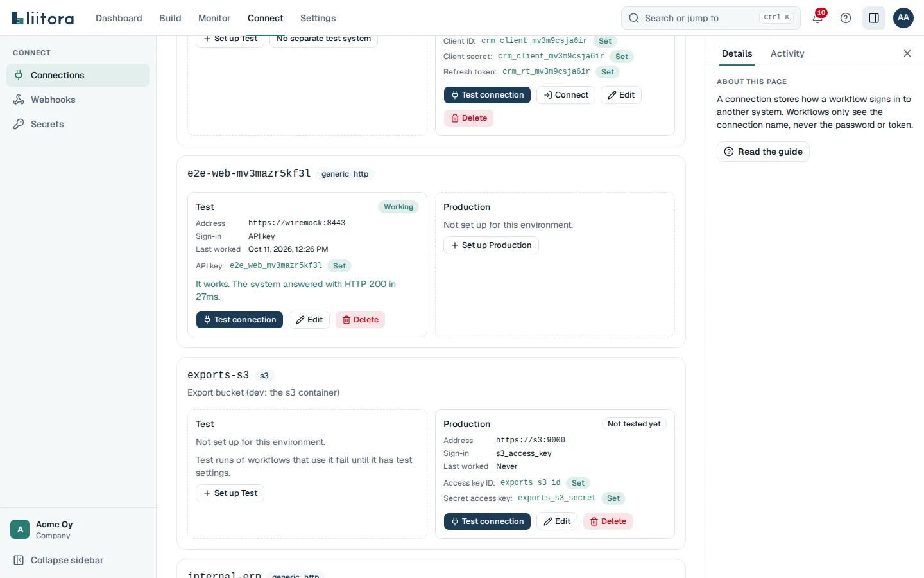Open the AA user avatar menu
924x578 pixels.
903,18
